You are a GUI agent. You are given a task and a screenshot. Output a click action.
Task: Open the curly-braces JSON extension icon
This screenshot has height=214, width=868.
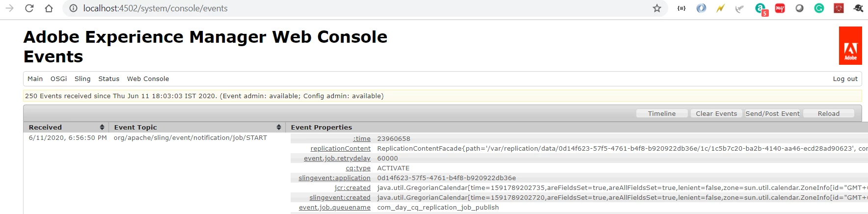681,8
